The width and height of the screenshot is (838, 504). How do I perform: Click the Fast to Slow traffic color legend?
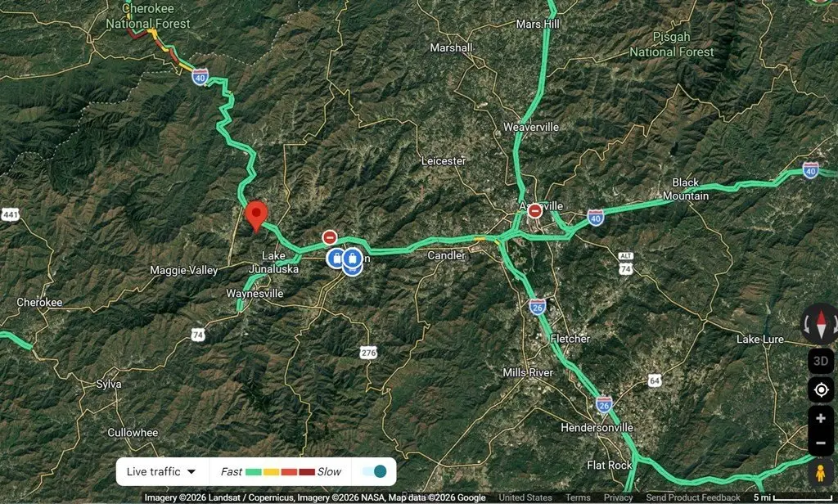coord(281,472)
